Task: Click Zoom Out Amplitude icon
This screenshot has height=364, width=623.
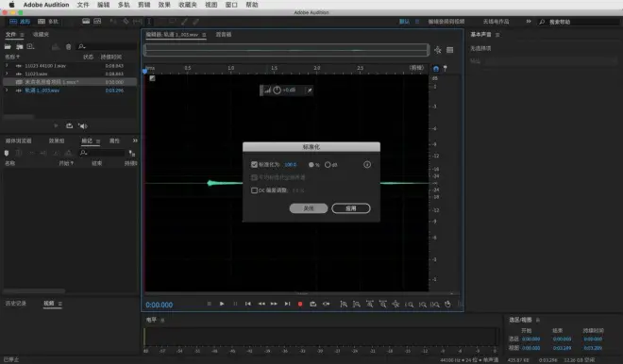Action: pos(357,304)
